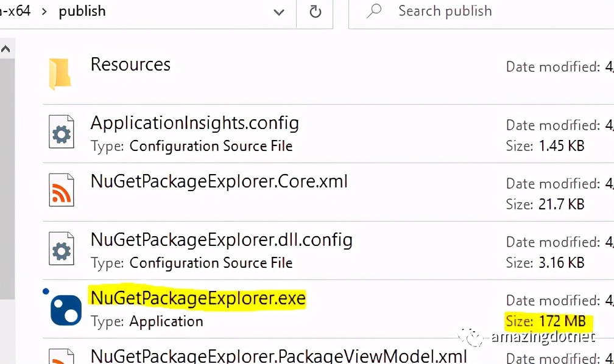
Task: Select the Resources folder name
Action: click(x=130, y=65)
